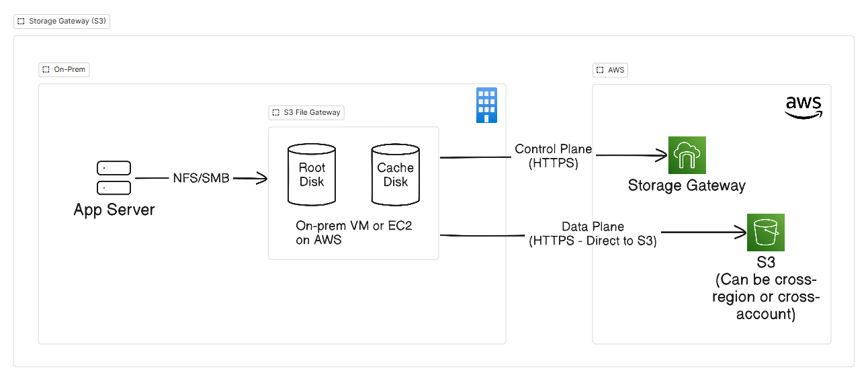The image size is (868, 381).
Task: Select the green Storage Gateway icon
Action: 687,155
